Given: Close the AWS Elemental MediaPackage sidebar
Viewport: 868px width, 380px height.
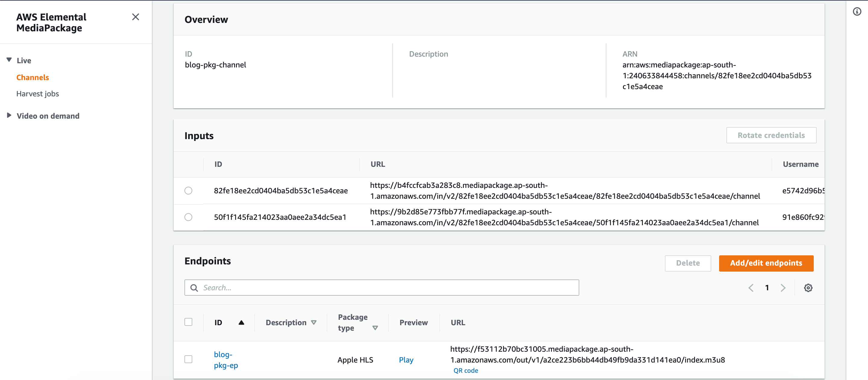Looking at the screenshot, I should click(135, 17).
